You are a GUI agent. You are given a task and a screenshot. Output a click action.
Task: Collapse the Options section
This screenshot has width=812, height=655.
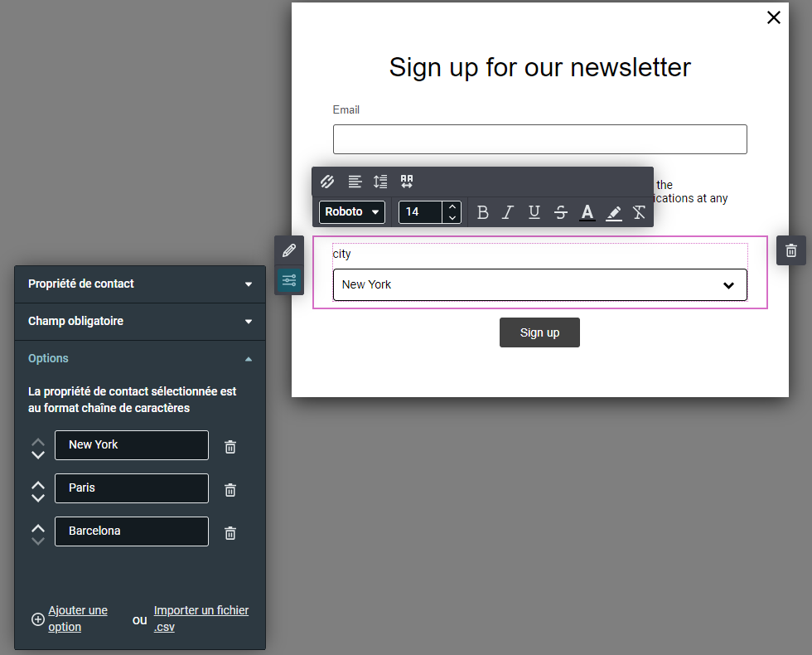pyautogui.click(x=140, y=358)
